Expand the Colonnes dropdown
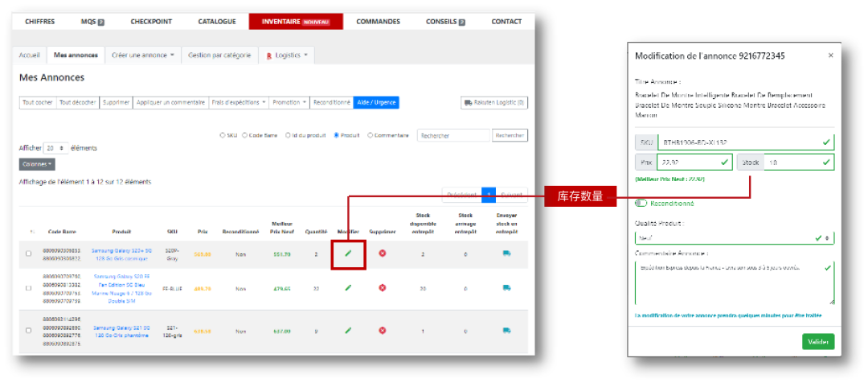Image resolution: width=868 pixels, height=383 pixels. [x=37, y=164]
